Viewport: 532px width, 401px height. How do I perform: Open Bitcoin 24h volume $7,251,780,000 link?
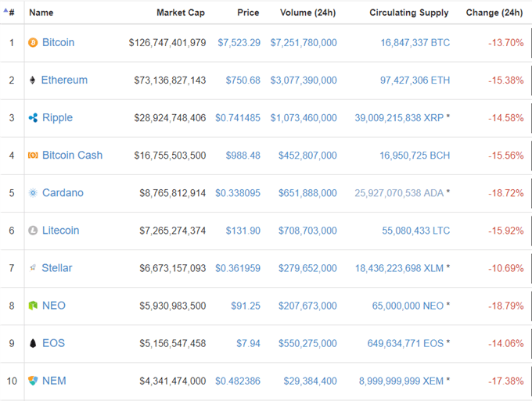pyautogui.click(x=304, y=43)
